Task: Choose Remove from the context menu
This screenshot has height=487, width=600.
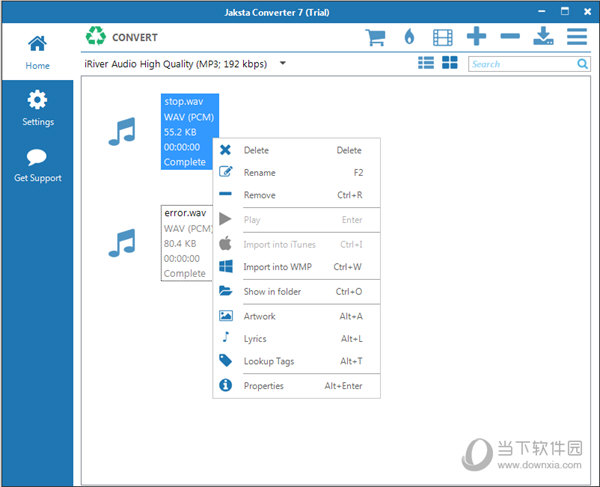Action: click(x=296, y=195)
